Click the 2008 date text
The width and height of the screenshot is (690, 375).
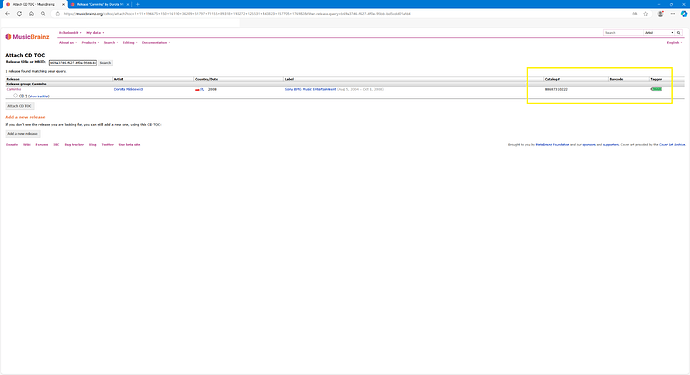click(213, 89)
